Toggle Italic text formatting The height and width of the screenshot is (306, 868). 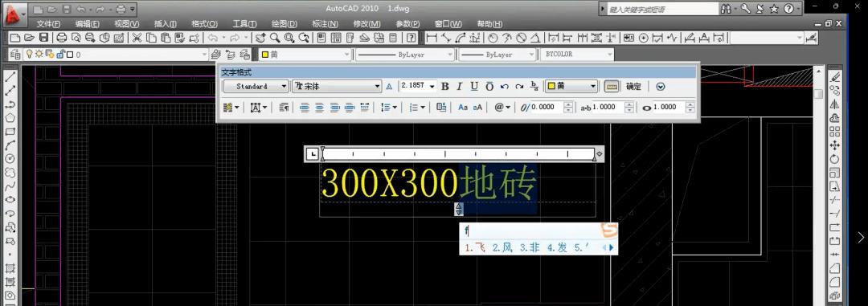(x=460, y=86)
